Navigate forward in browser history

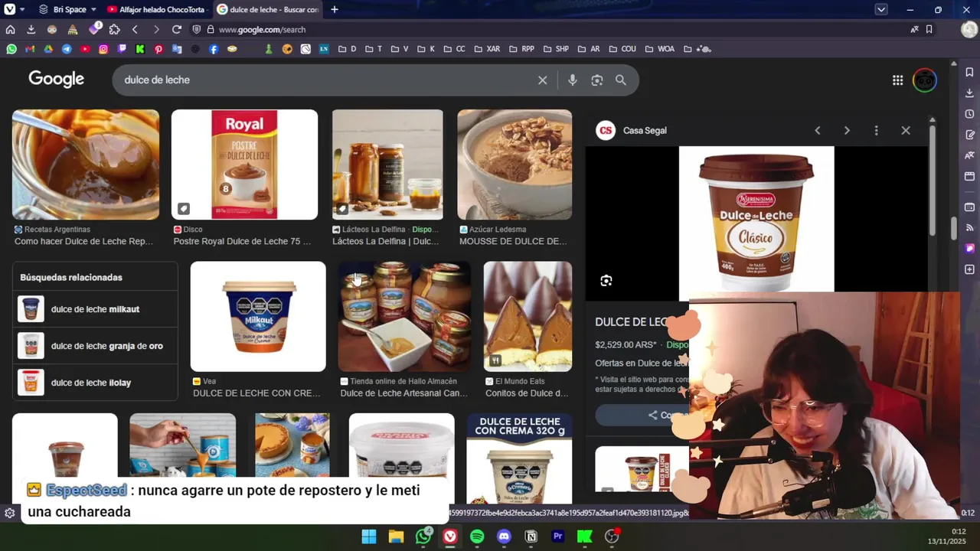156,29
